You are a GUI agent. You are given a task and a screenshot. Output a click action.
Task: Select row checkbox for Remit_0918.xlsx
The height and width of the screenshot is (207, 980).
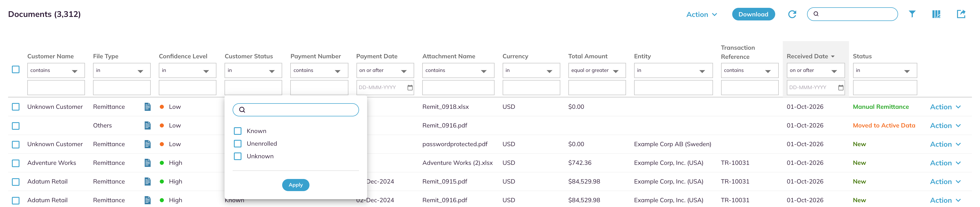16,107
